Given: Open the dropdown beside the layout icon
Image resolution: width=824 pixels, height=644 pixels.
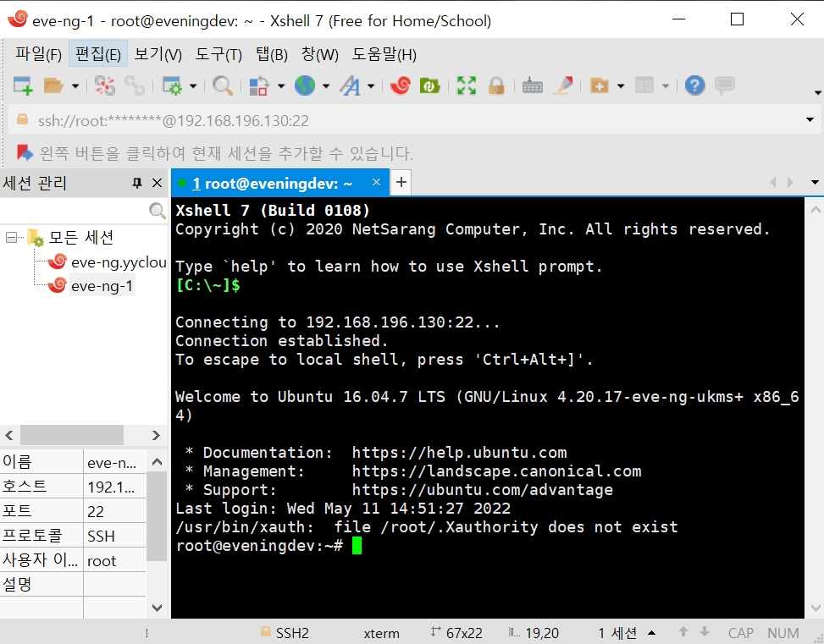Looking at the screenshot, I should (x=666, y=85).
